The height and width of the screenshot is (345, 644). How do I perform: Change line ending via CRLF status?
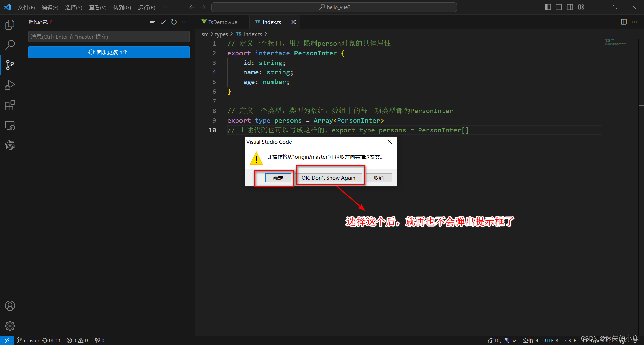[x=571, y=340]
